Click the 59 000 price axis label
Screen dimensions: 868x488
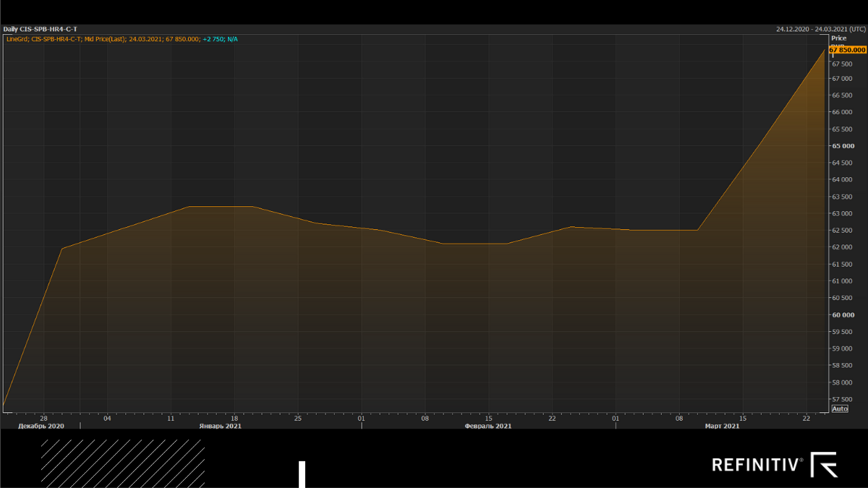(841, 348)
